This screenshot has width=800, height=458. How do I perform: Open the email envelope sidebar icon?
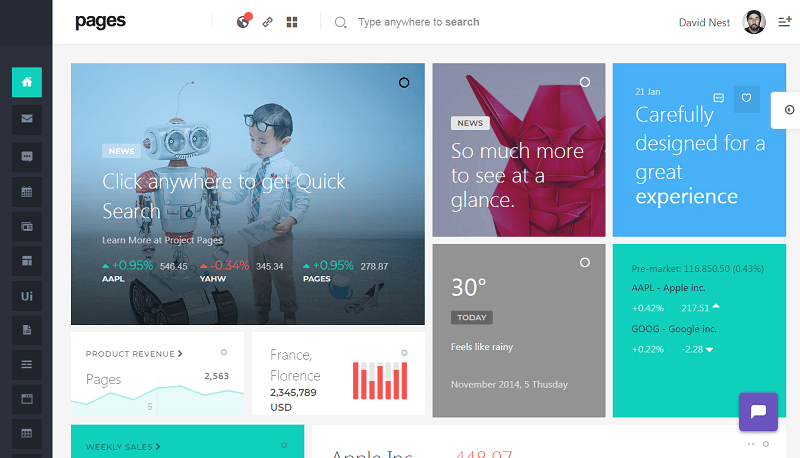click(27, 119)
